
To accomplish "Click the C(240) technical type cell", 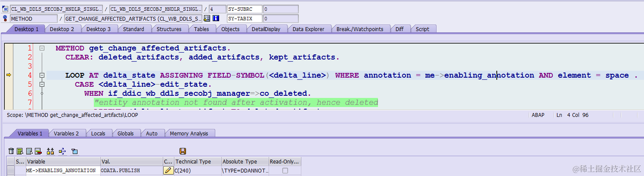I will [x=197, y=171].
